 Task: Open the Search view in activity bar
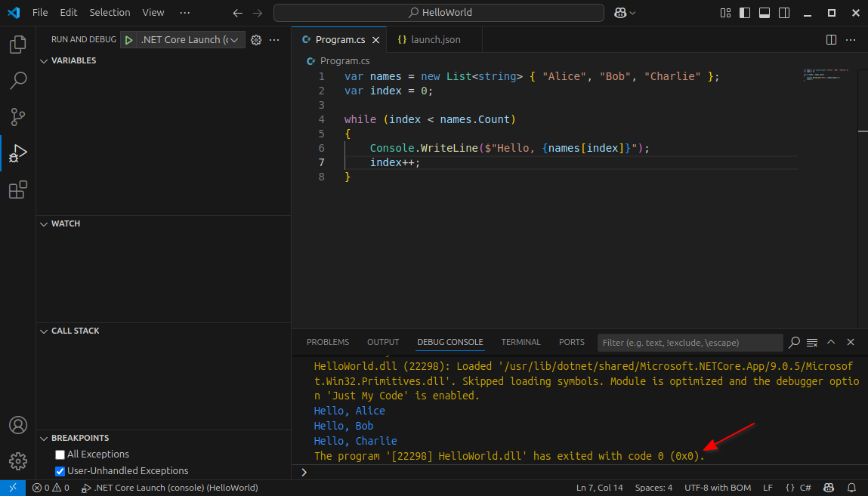(x=17, y=81)
